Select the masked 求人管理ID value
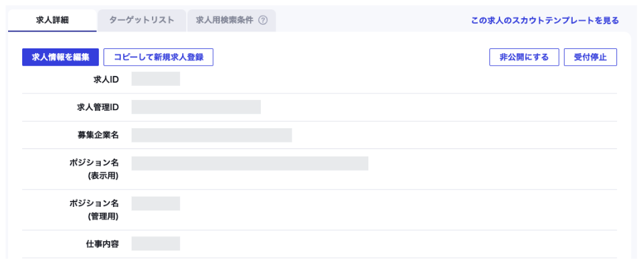 tap(196, 107)
